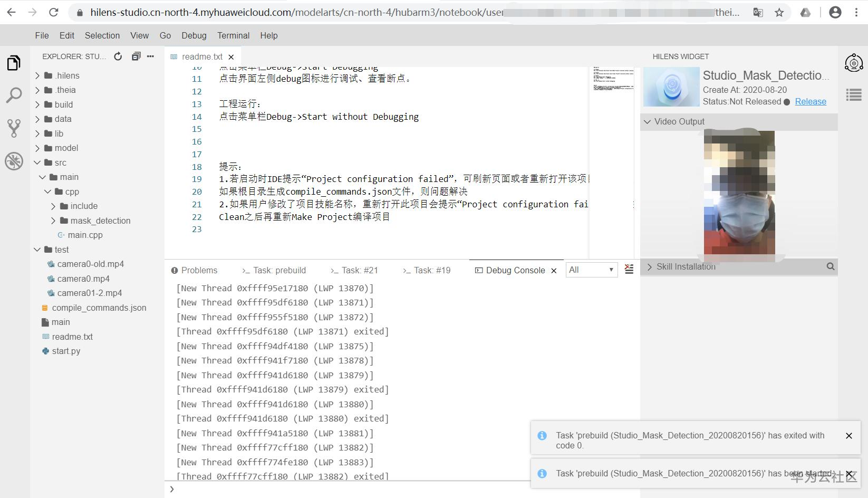Open main.cpp from the file tree

(x=85, y=235)
